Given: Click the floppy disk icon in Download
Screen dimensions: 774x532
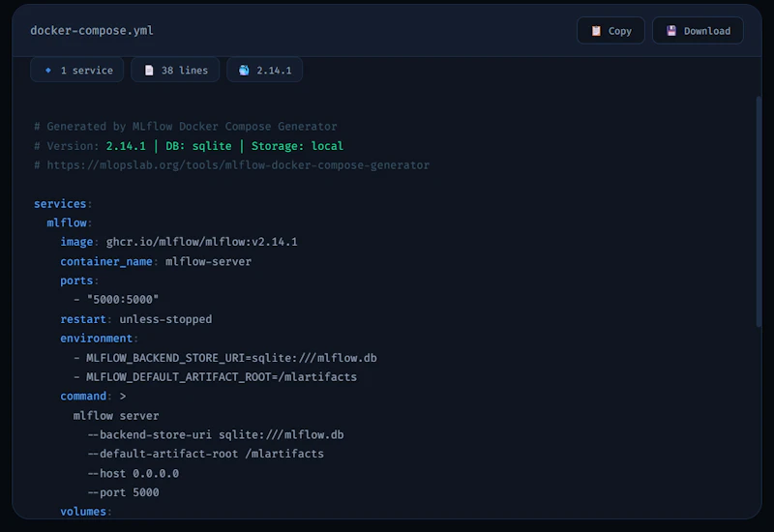Looking at the screenshot, I should coord(671,31).
